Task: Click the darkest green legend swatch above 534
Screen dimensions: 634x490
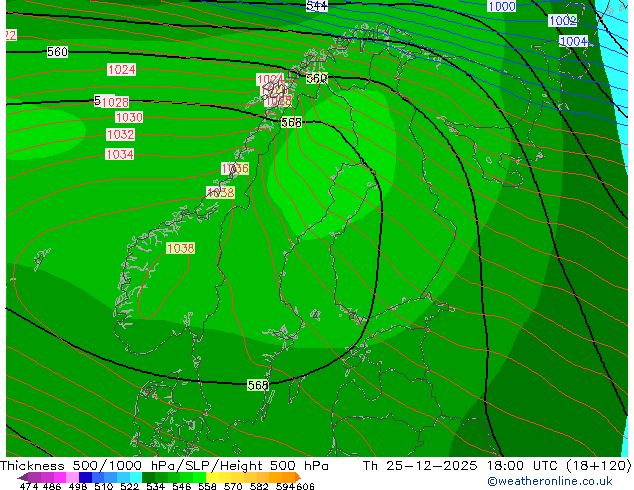Action: [x=148, y=477]
